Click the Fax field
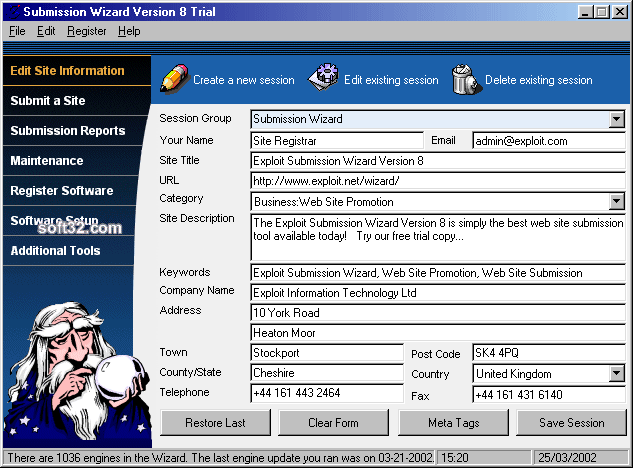Viewport: 633px width, 468px height. 549,395
